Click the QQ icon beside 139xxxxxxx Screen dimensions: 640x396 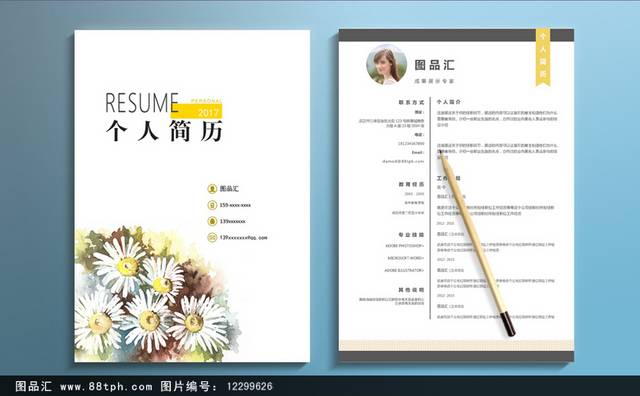tap(212, 221)
